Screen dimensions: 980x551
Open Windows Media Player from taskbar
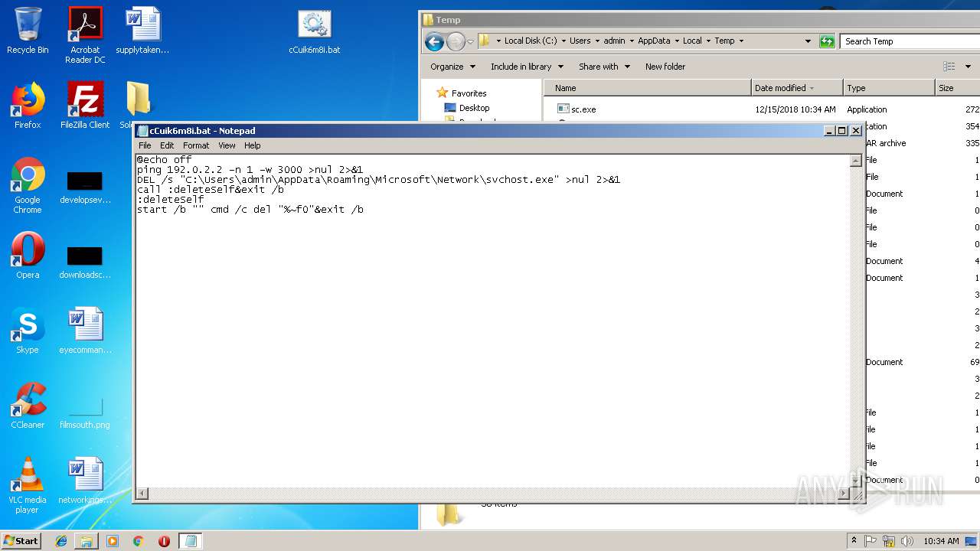[x=113, y=541]
